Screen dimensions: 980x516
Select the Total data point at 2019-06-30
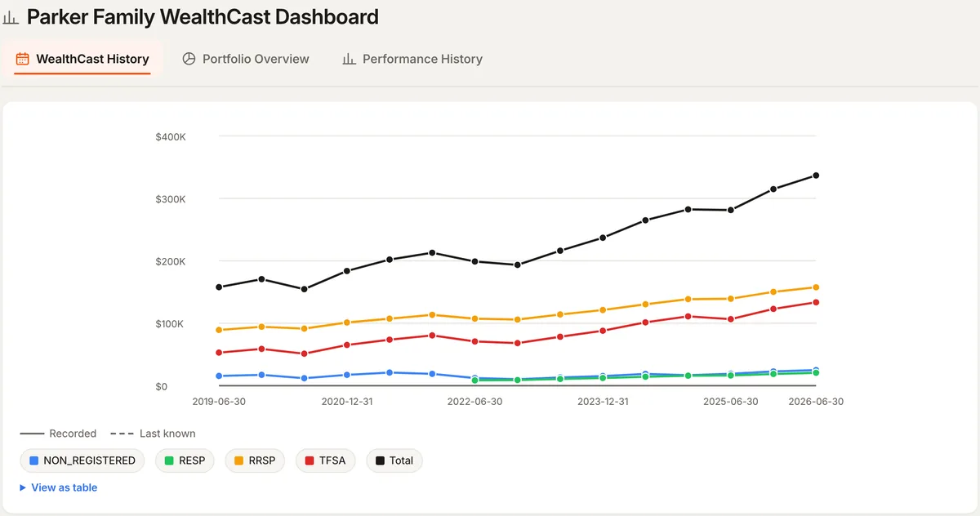coord(219,287)
